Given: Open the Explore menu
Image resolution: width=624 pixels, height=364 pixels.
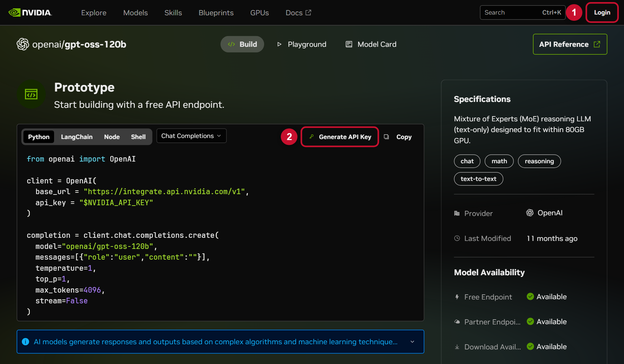Looking at the screenshot, I should pos(94,12).
